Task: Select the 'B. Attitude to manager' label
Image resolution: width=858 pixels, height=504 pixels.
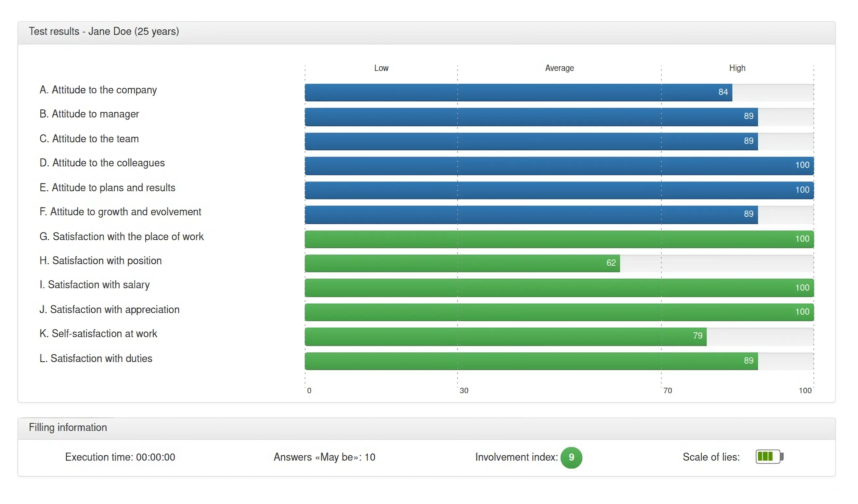Action: click(89, 114)
